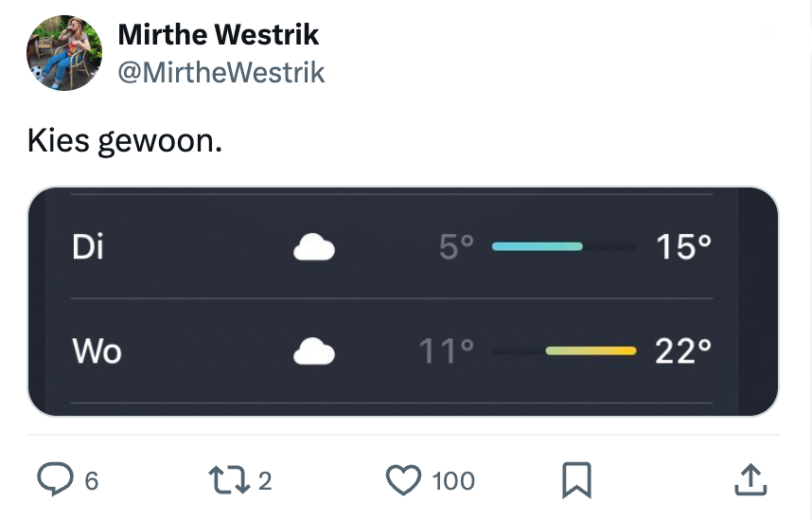Open the share tweet icon
This screenshot has width=812, height=520.
(749, 480)
